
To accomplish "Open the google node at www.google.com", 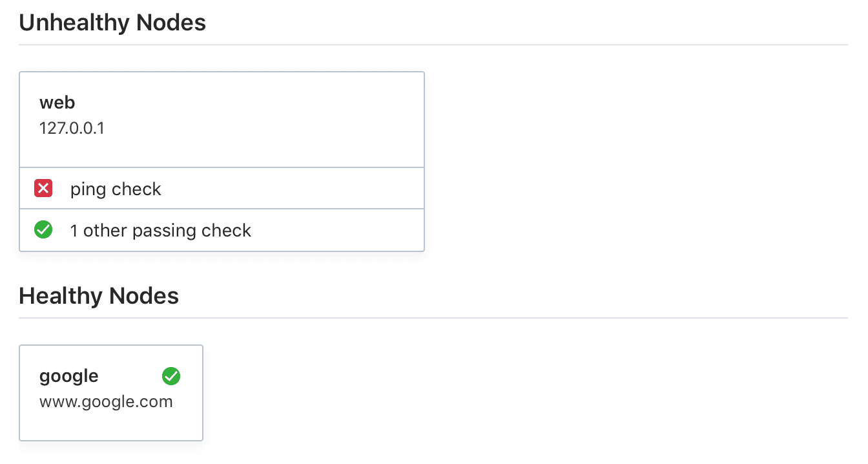I will [110, 392].
